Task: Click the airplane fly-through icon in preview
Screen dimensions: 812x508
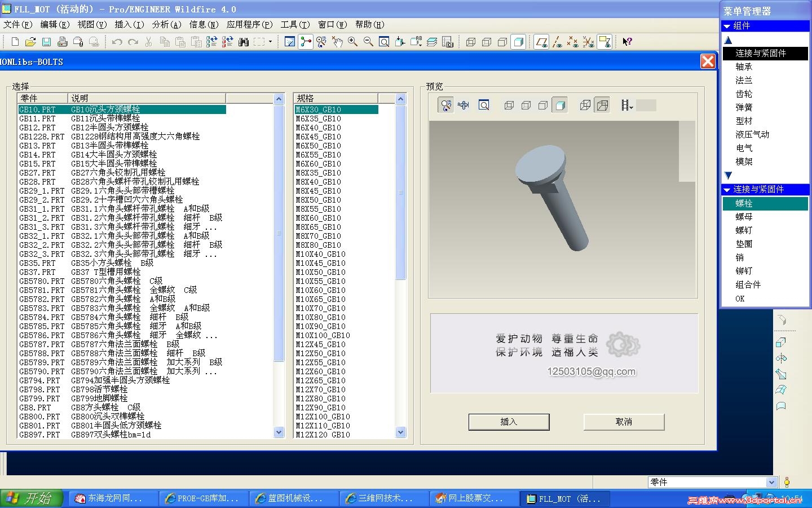Action: pos(464,105)
